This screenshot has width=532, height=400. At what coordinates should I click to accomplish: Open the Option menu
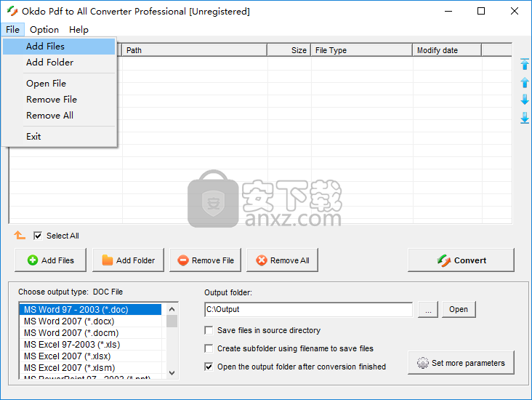(x=44, y=30)
